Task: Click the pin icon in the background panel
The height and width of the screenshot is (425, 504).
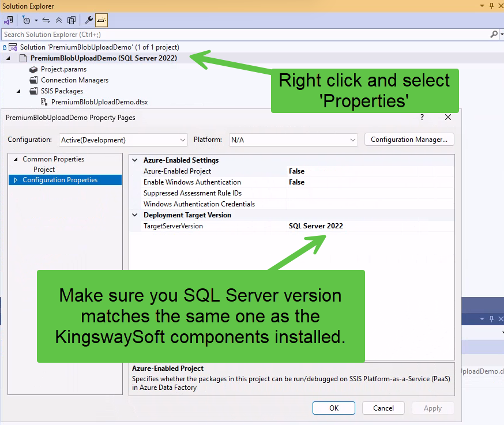Action: 491,319
